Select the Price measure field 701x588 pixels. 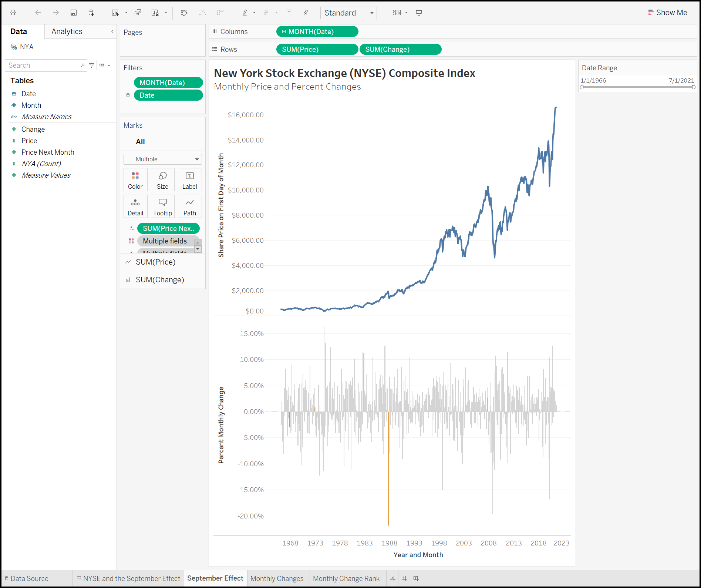pyautogui.click(x=29, y=141)
